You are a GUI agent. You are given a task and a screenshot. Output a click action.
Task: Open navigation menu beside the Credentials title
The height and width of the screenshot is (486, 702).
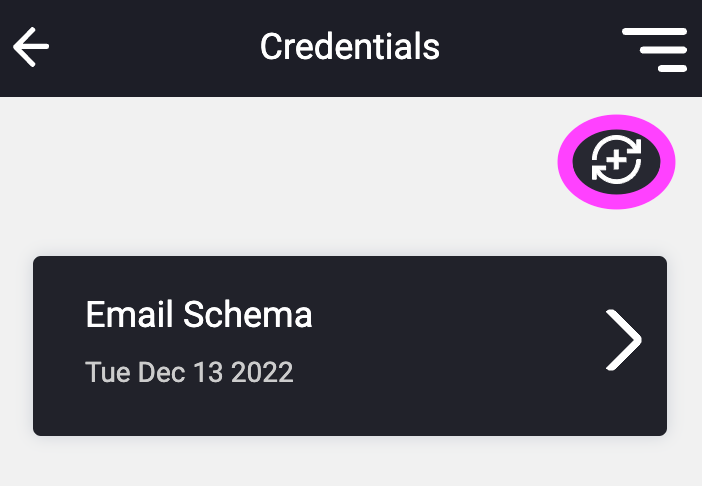tap(654, 50)
